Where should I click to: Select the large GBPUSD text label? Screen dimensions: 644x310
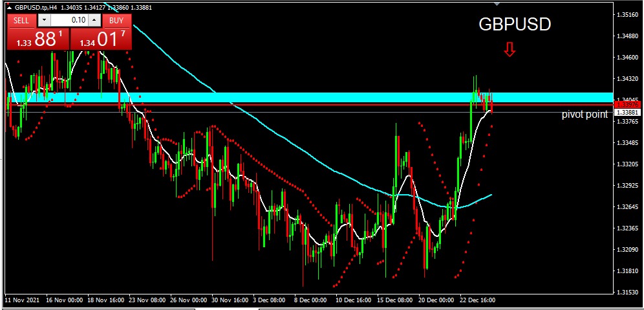(515, 25)
